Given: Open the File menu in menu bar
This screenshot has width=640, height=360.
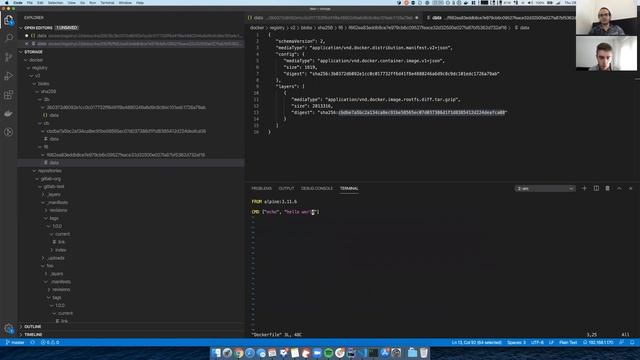Looking at the screenshot, I should pos(30,2).
